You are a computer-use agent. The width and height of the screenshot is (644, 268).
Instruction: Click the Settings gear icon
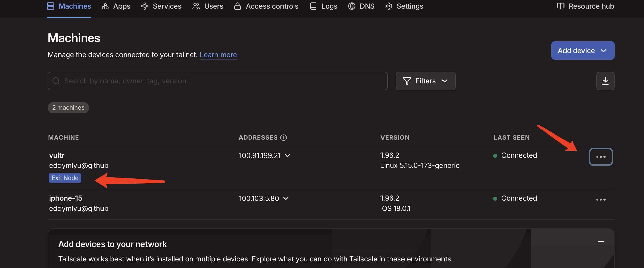pyautogui.click(x=389, y=6)
